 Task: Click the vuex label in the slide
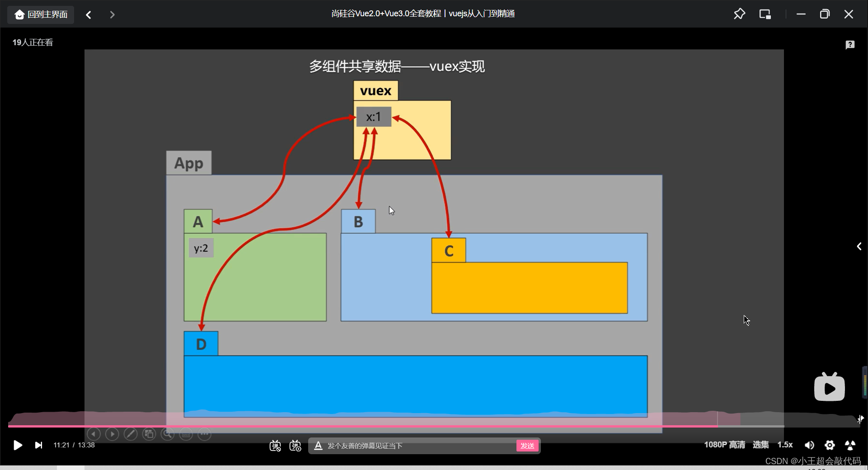[375, 91]
